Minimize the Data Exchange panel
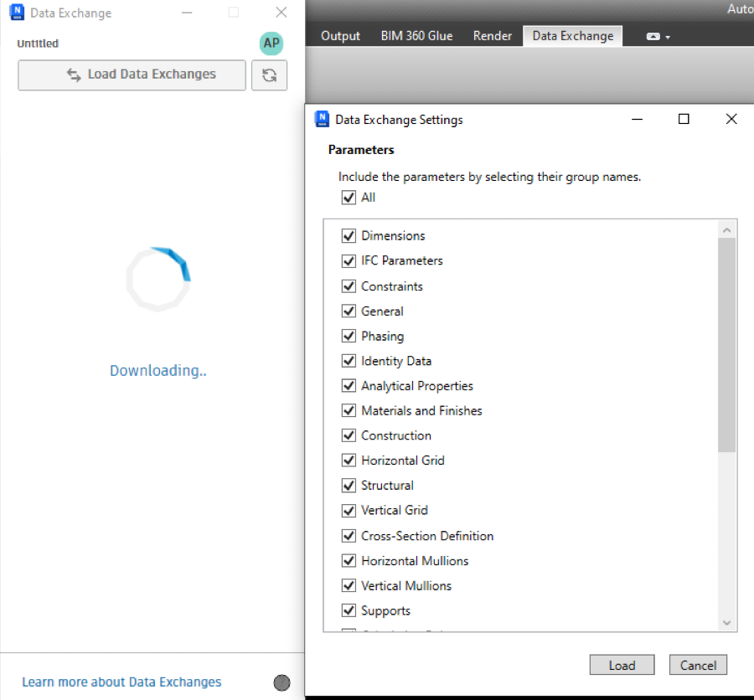Screen dimensions: 754x700 pos(187,13)
